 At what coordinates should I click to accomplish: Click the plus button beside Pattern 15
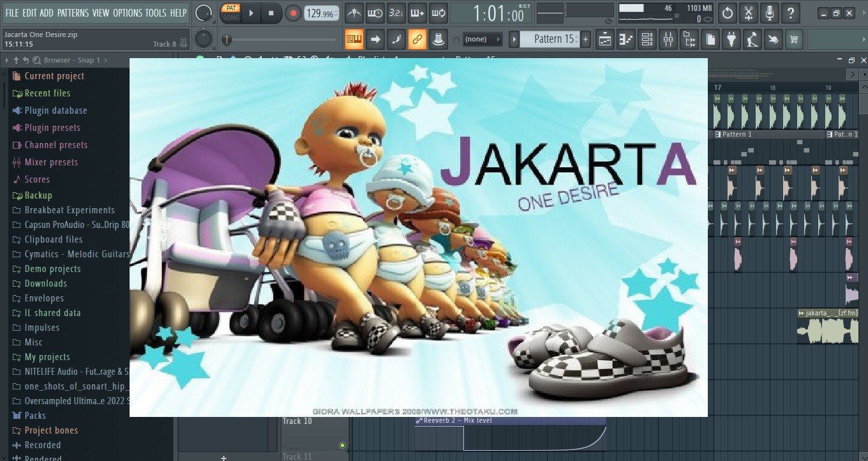click(x=585, y=40)
